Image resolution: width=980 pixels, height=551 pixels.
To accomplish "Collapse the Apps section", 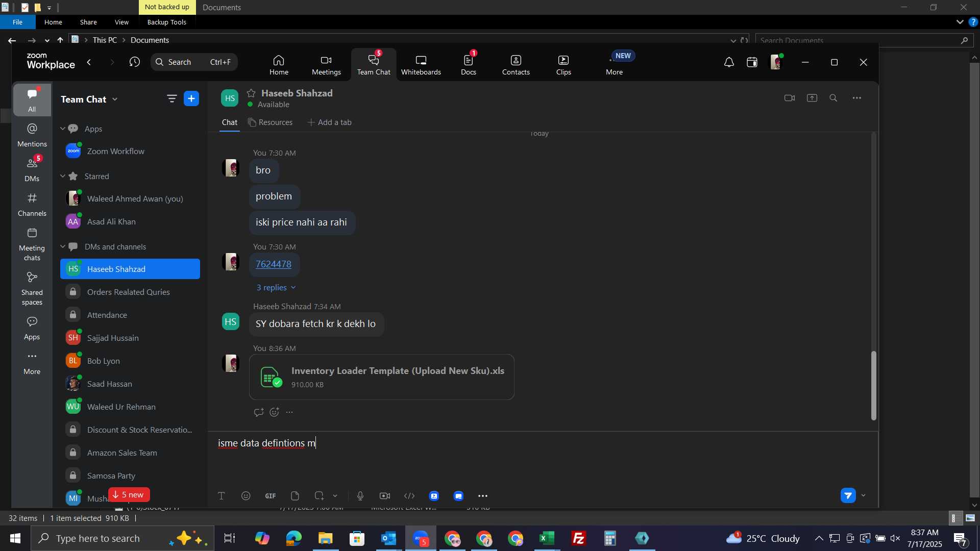I will 63,129.
